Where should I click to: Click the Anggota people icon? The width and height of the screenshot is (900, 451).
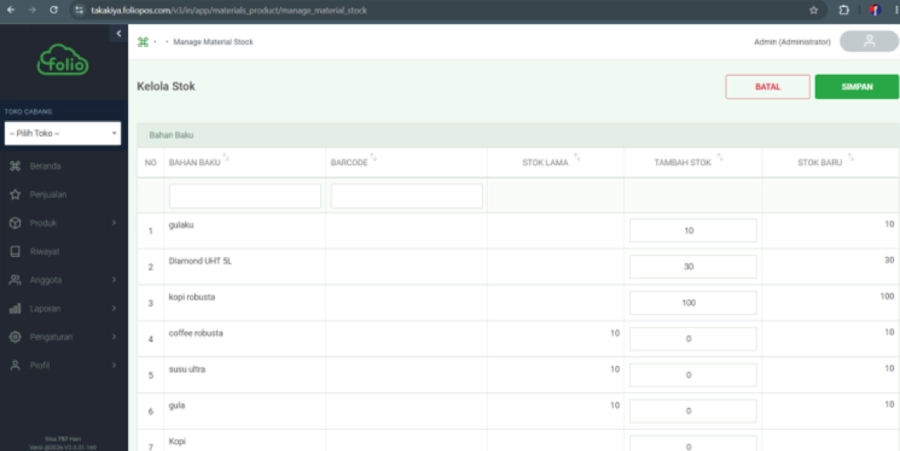click(x=15, y=280)
